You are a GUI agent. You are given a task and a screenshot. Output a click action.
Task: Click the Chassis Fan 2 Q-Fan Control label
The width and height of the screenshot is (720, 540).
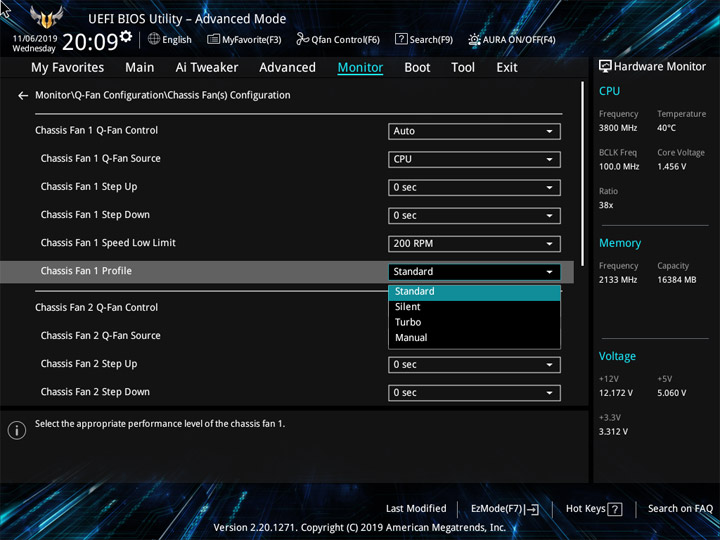pyautogui.click(x=96, y=308)
